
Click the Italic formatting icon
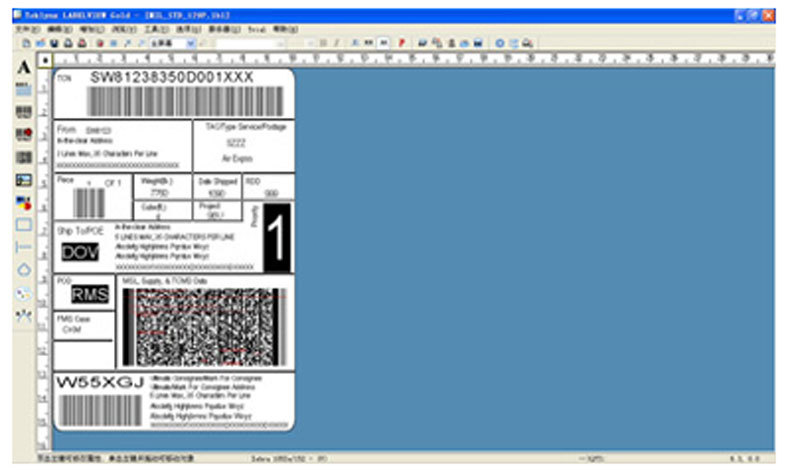(x=336, y=43)
